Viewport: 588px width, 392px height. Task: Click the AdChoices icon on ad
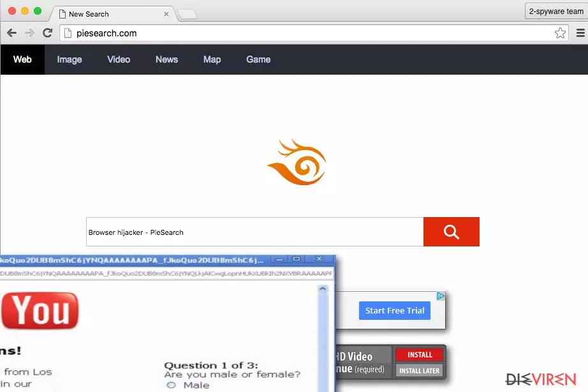(441, 296)
